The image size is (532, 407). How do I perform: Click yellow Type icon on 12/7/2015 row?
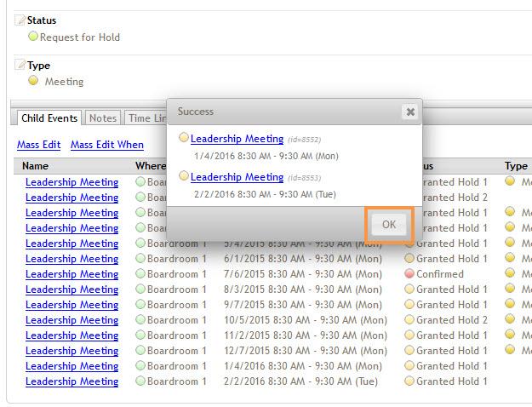coord(510,349)
